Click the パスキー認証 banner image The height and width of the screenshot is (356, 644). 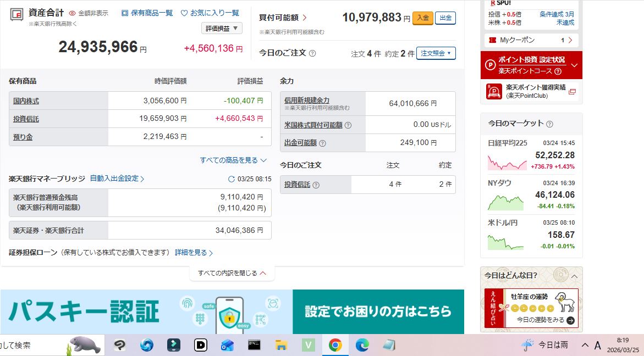coord(232,311)
